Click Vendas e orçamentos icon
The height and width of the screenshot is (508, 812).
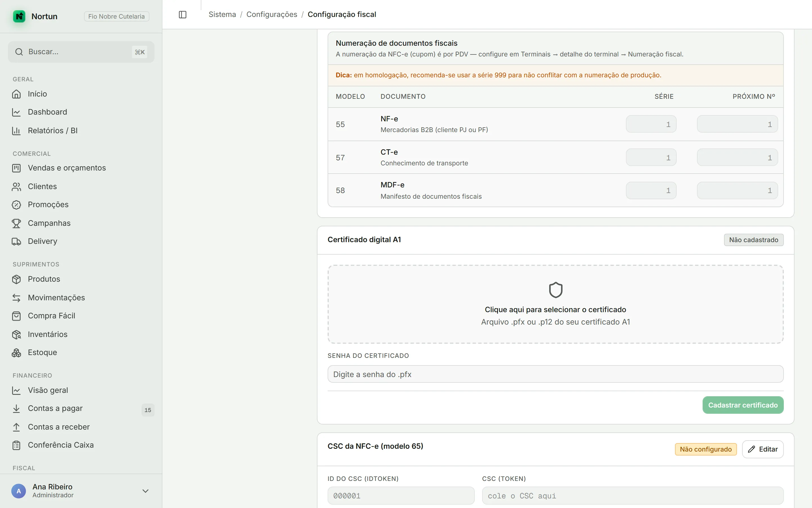click(16, 168)
